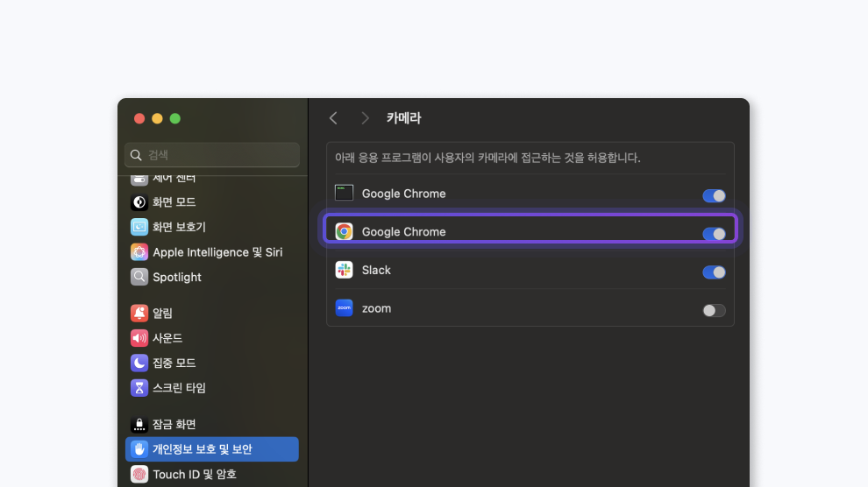Enable camera access for zoom
868x487 pixels.
tap(714, 311)
